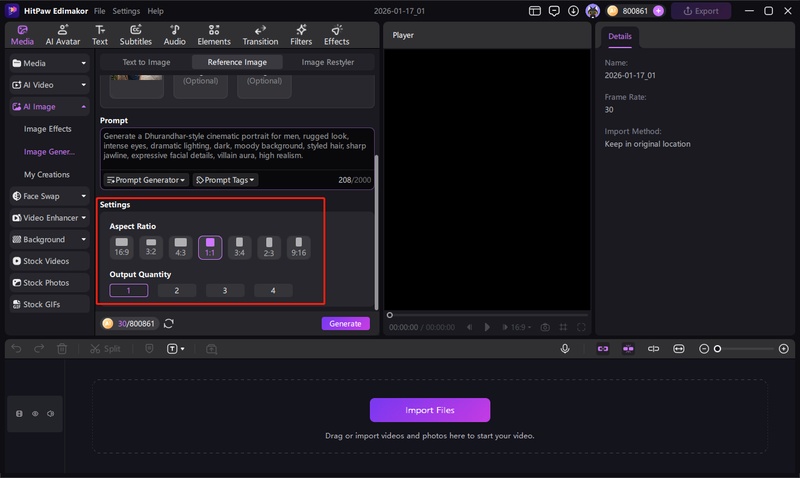Open the Filters panel
The height and width of the screenshot is (478, 800).
tap(300, 35)
